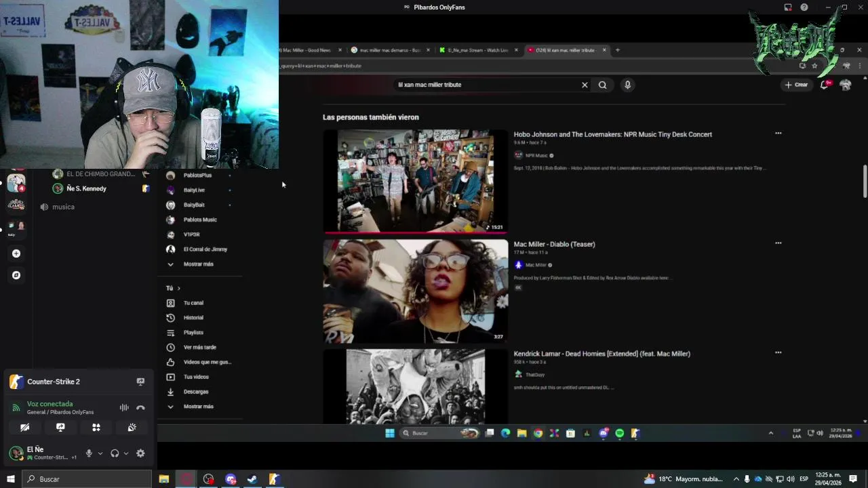Clear the YouTube search box text

tap(585, 85)
